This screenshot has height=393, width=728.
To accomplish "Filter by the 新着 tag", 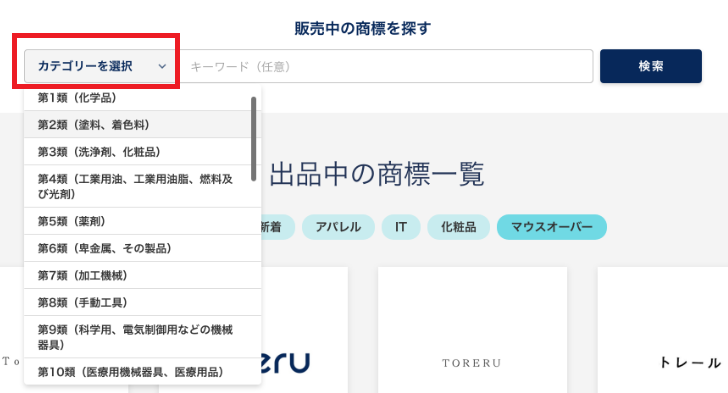I will coord(277,227).
